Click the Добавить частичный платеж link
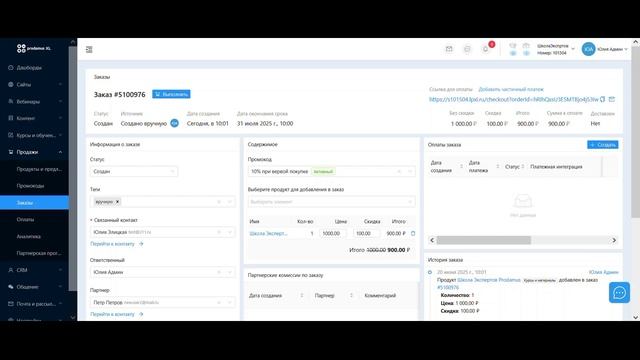The height and width of the screenshot is (360, 640). click(511, 89)
